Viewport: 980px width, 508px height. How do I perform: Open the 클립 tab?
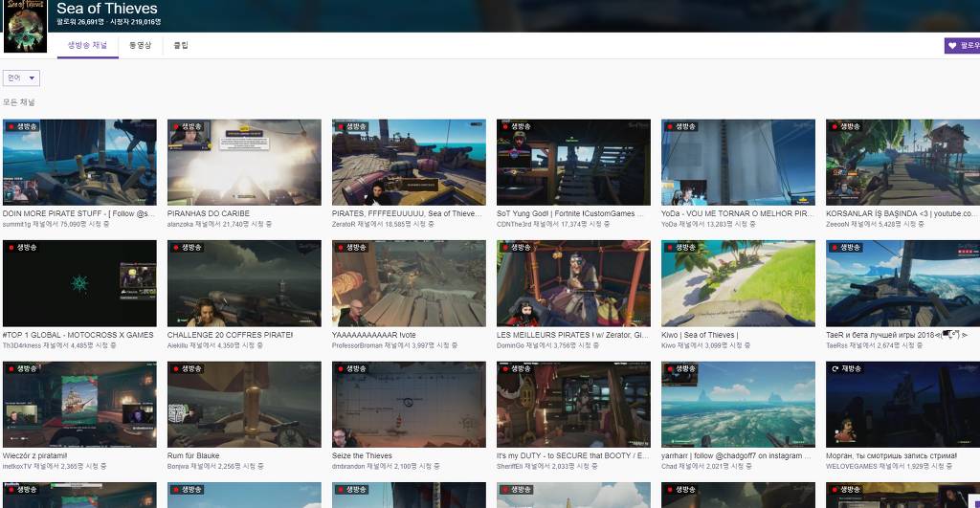click(x=181, y=46)
